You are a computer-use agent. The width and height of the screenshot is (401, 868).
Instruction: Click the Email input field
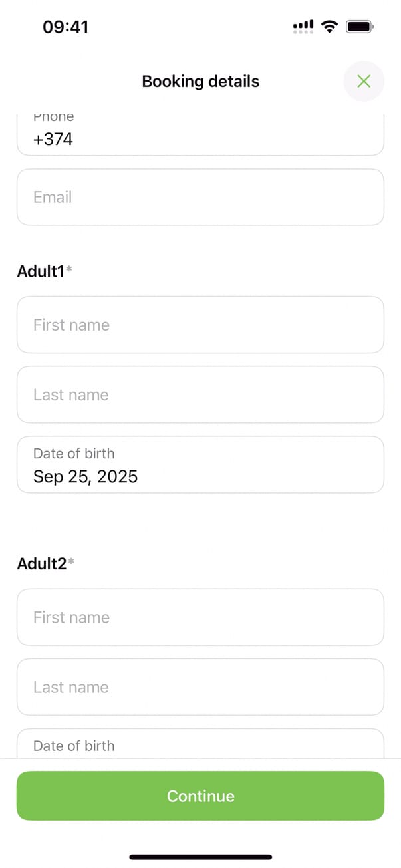tap(200, 197)
